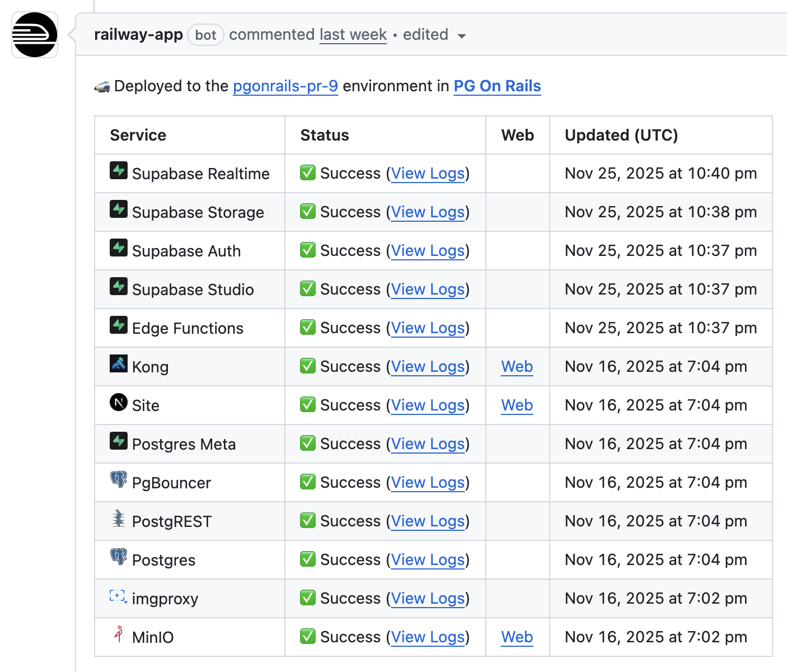Screen dimensions: 787x672
Task: Click the imgproxy service icon
Action: point(119,596)
